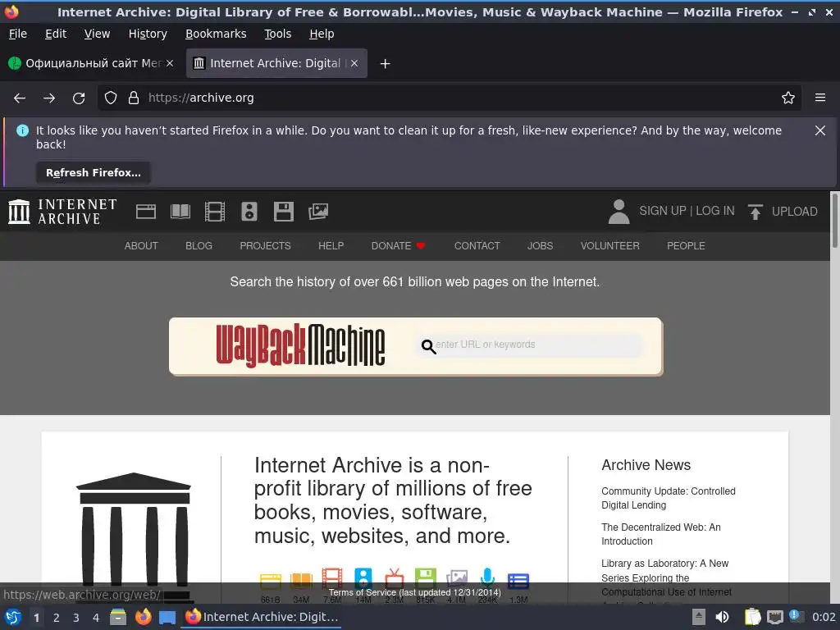Click the update notification tray icon
This screenshot has height=630, width=840.
coord(796,616)
